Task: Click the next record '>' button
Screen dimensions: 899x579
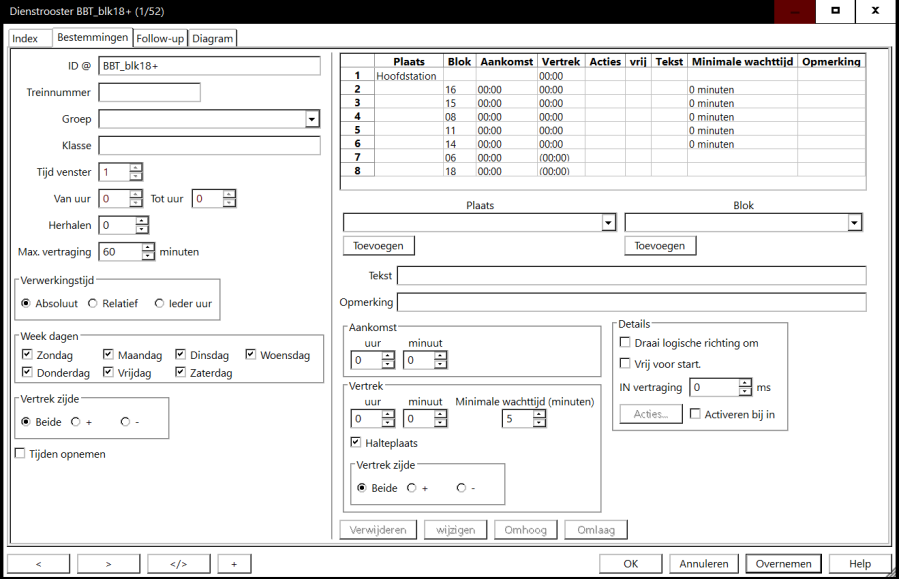Action: pos(109,564)
